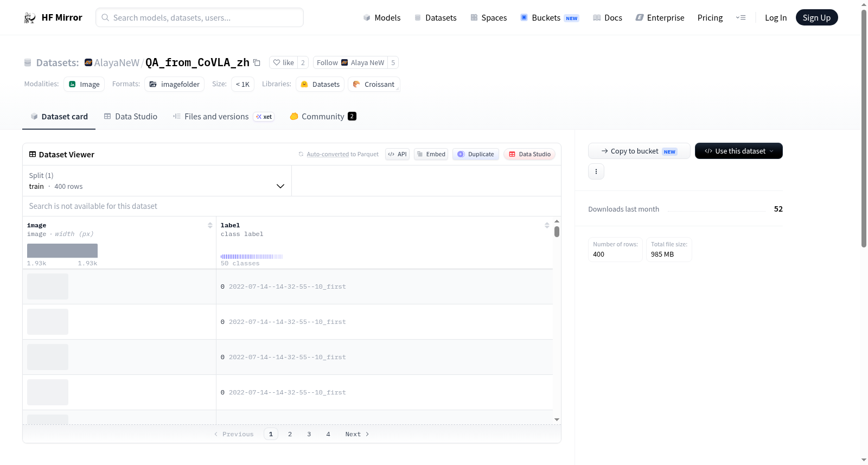Viewport: 868px width, 465px height.
Task: Click the Number of rows 400 box
Action: [x=615, y=250]
